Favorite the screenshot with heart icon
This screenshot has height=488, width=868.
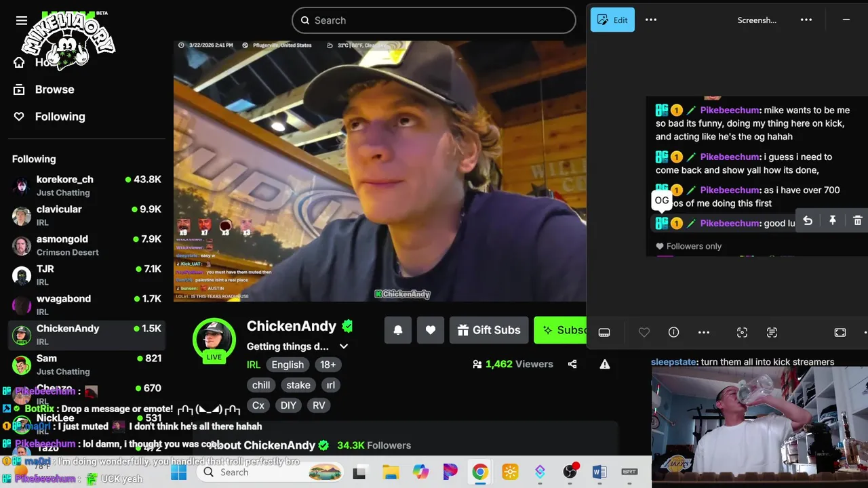click(644, 332)
